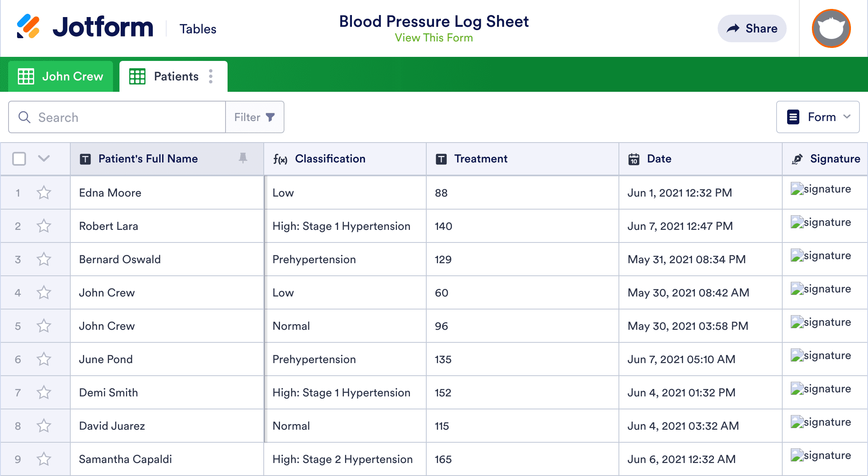
Task: Click the filter funnel icon
Action: click(270, 117)
